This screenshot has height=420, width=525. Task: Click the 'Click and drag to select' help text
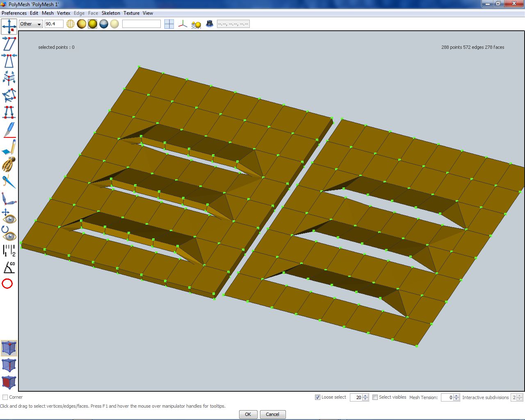[x=113, y=406]
